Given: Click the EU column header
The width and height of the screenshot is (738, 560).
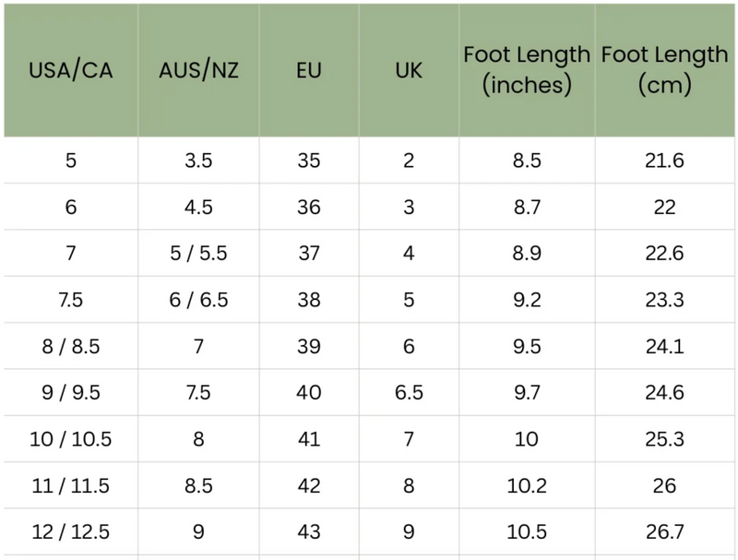Looking at the screenshot, I should 309,70.
